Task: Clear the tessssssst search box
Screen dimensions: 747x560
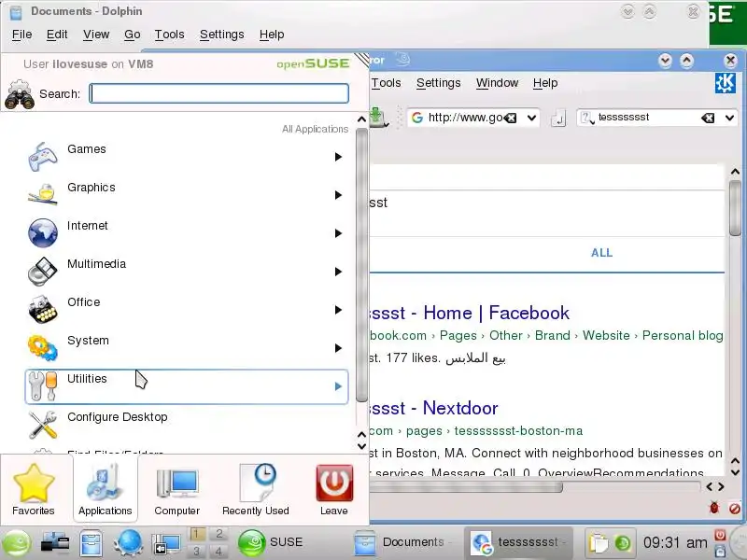Action: coord(708,118)
